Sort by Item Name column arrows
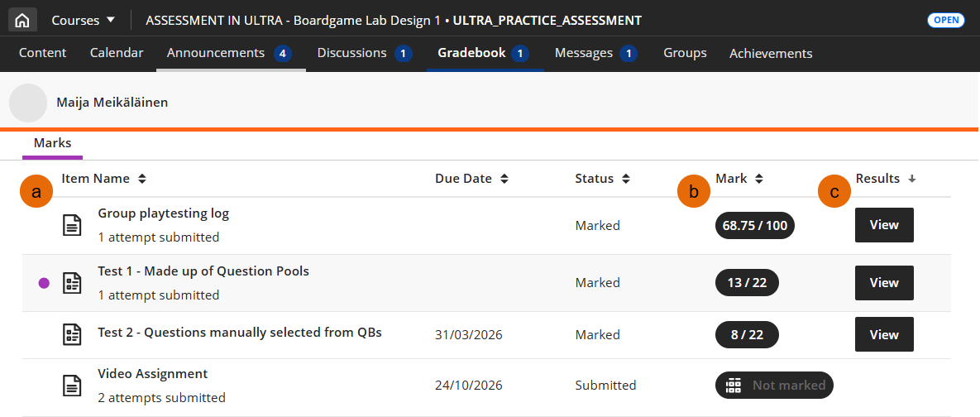Image resolution: width=980 pixels, height=417 pixels. point(142,179)
